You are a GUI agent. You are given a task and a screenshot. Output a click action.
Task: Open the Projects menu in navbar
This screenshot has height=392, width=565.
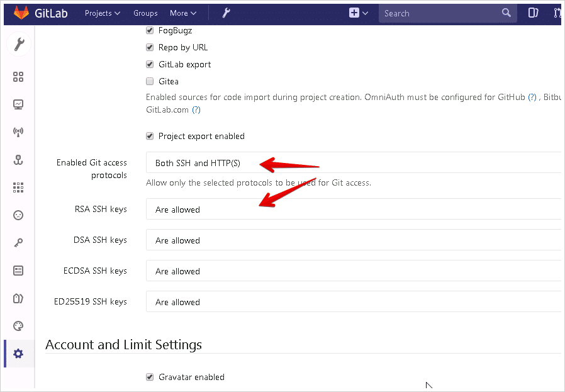pyautogui.click(x=103, y=13)
